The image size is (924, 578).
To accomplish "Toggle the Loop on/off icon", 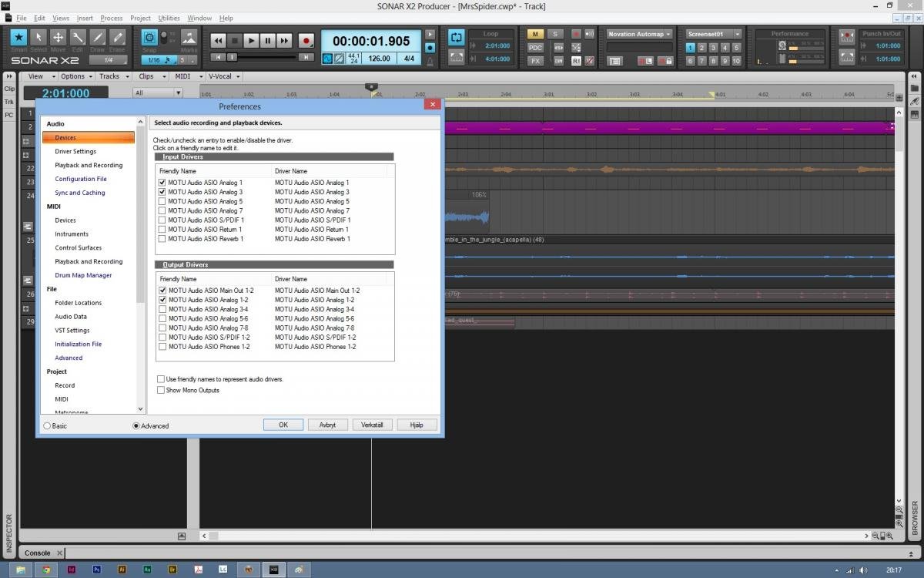I will [456, 38].
